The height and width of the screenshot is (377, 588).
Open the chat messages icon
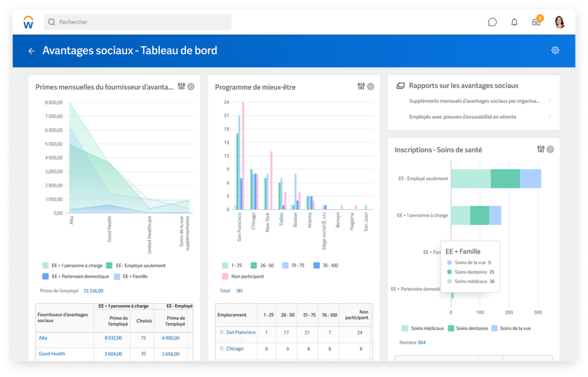pos(492,22)
